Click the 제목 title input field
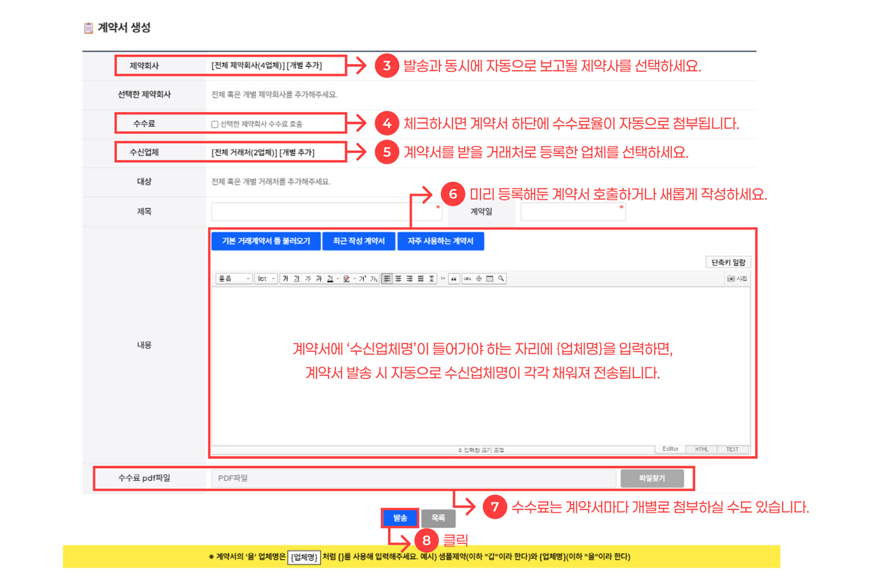The width and height of the screenshot is (873, 588). click(x=327, y=212)
